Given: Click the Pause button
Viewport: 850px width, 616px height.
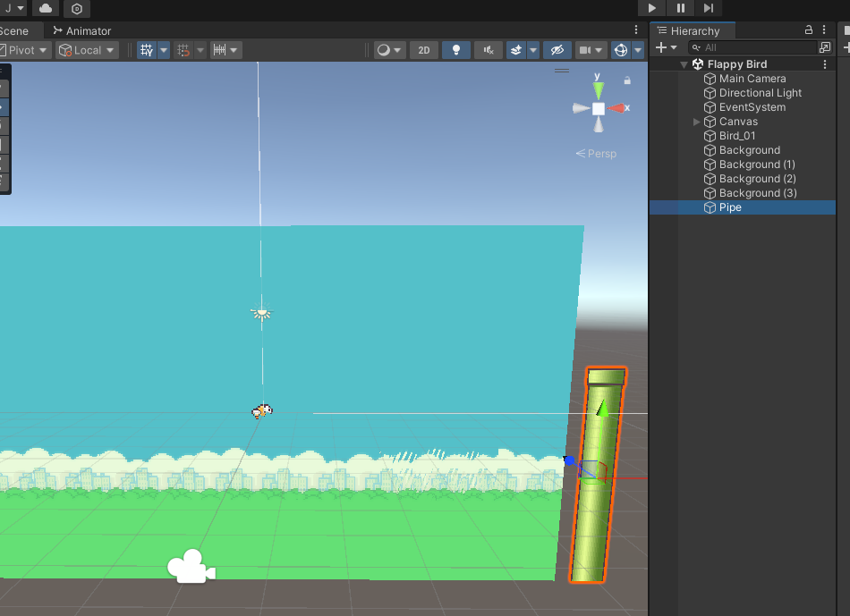Looking at the screenshot, I should coord(680,8).
